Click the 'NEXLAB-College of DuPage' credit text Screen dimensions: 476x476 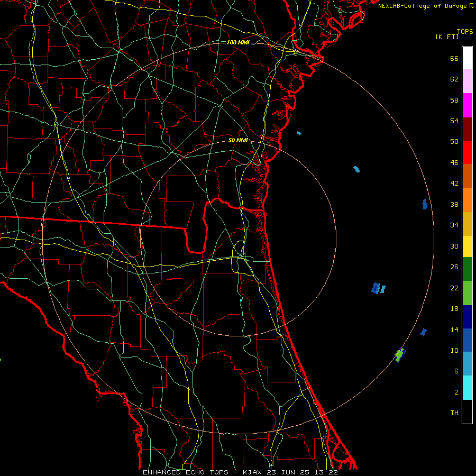point(423,6)
